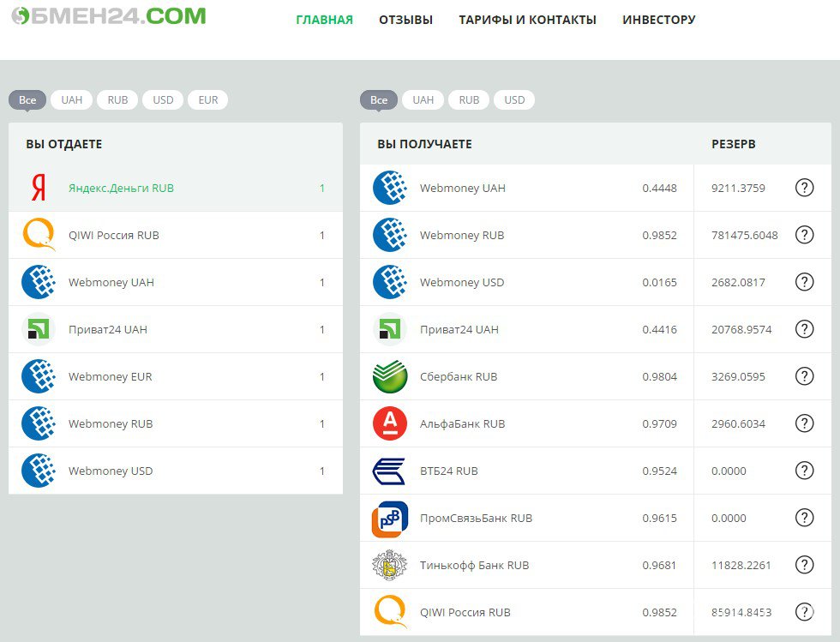This screenshot has width=840, height=642.
Task: Open help icon for АльфаБанк RUB reserve
Action: (x=804, y=423)
